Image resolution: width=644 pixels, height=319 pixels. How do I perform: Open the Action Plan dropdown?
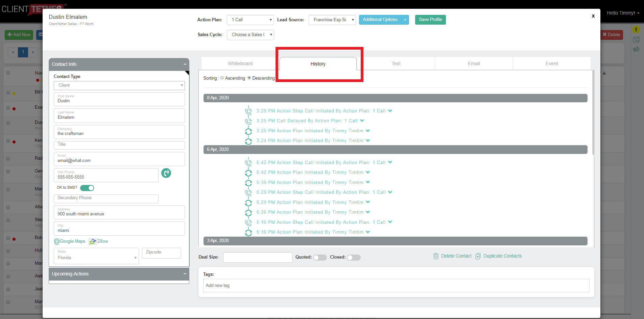point(250,20)
